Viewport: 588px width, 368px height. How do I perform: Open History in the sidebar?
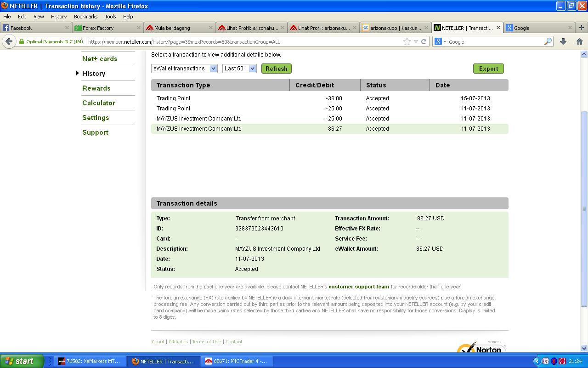click(94, 74)
